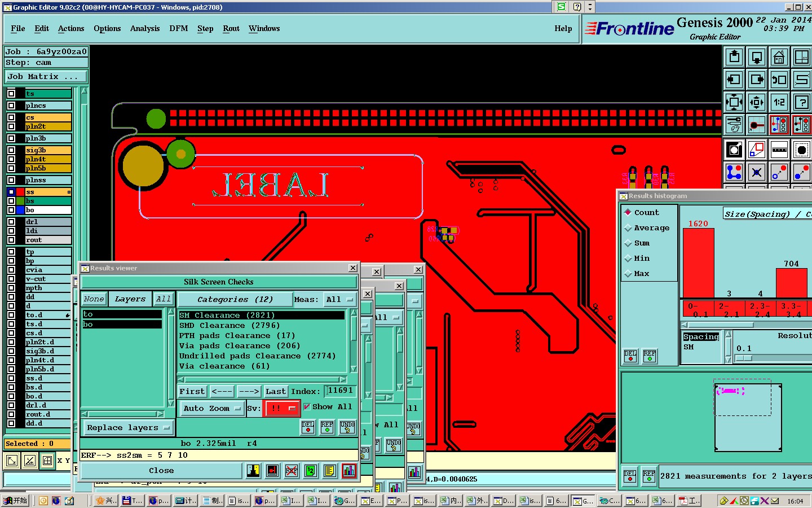Click the UNDO icon in Results viewer
Image resolution: width=812 pixels, height=508 pixels.
click(x=347, y=427)
